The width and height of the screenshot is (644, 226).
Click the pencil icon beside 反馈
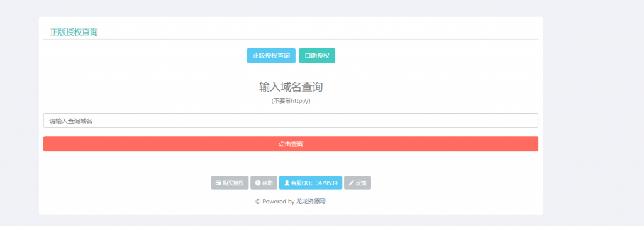point(351,183)
